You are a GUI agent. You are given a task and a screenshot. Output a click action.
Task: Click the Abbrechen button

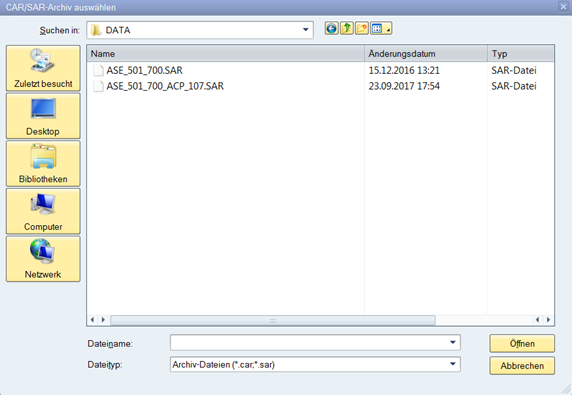(522, 366)
